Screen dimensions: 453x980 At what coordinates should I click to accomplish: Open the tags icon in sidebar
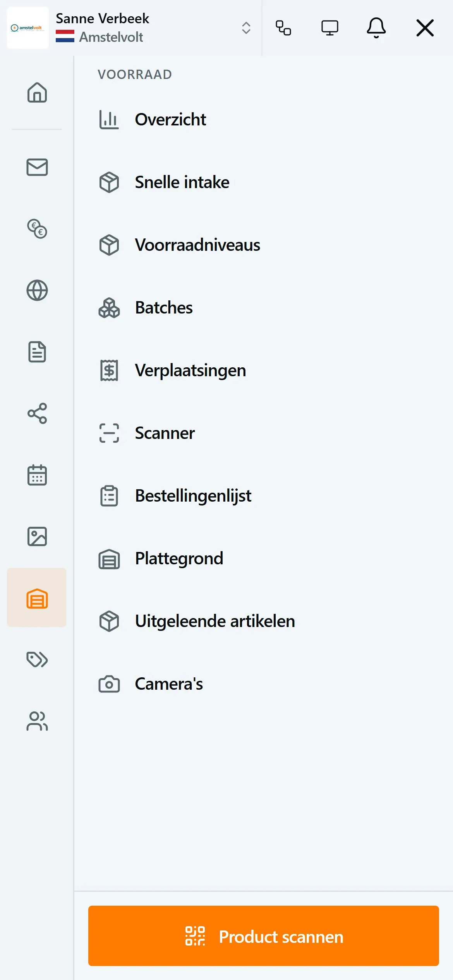click(x=37, y=660)
